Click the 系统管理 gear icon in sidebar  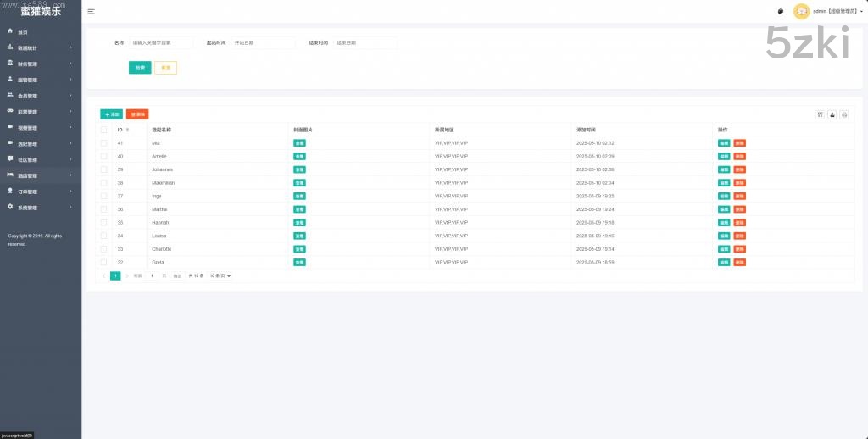point(10,207)
